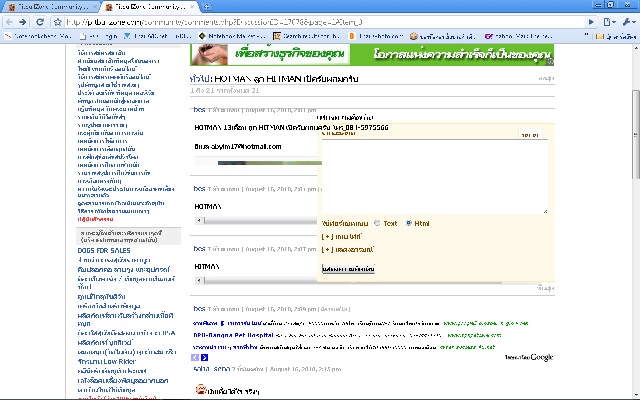Close the first browser tab
The height and width of the screenshot is (400, 640).
95,7
